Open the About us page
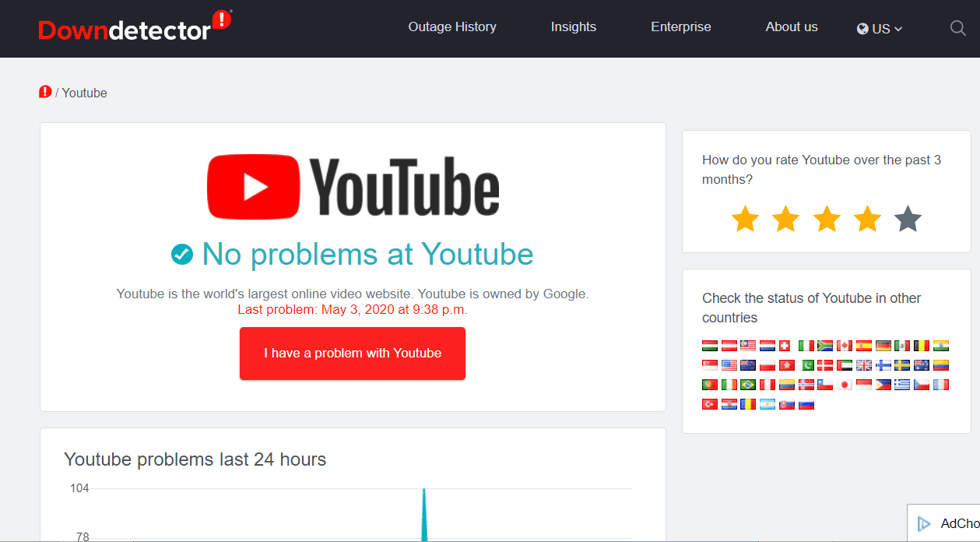Viewport: 980px width, 542px height. [x=792, y=26]
